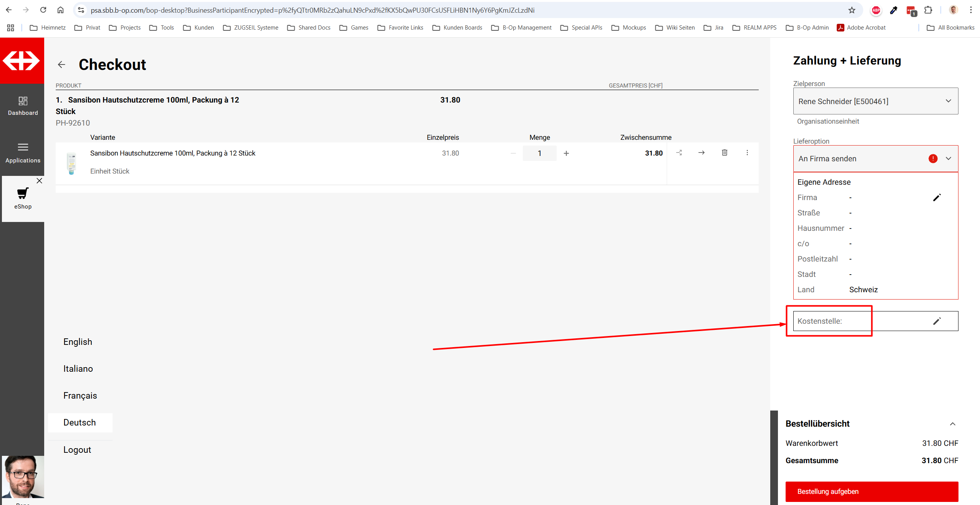Click the Menge quantity input field
This screenshot has width=980, height=505.
click(539, 153)
